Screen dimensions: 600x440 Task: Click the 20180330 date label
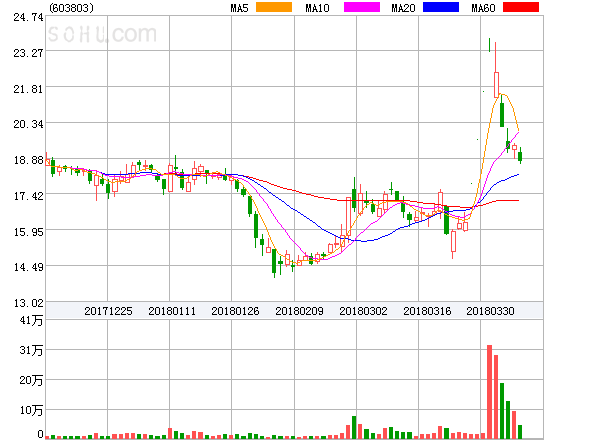pos(490,311)
